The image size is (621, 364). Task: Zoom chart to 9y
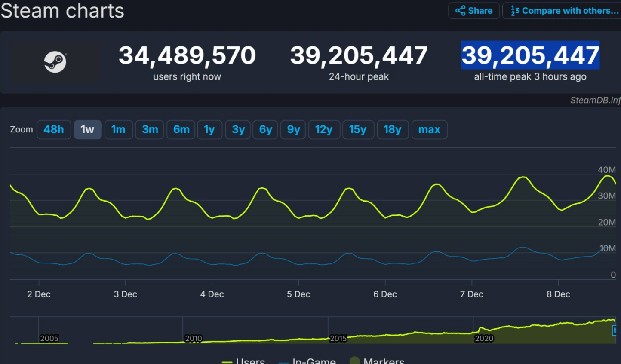[x=293, y=129]
